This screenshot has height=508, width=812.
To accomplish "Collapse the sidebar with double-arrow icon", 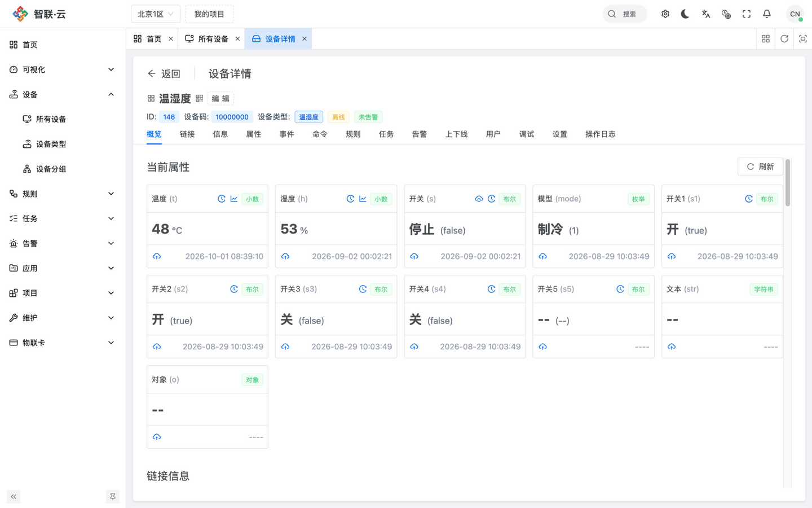I will click(14, 497).
